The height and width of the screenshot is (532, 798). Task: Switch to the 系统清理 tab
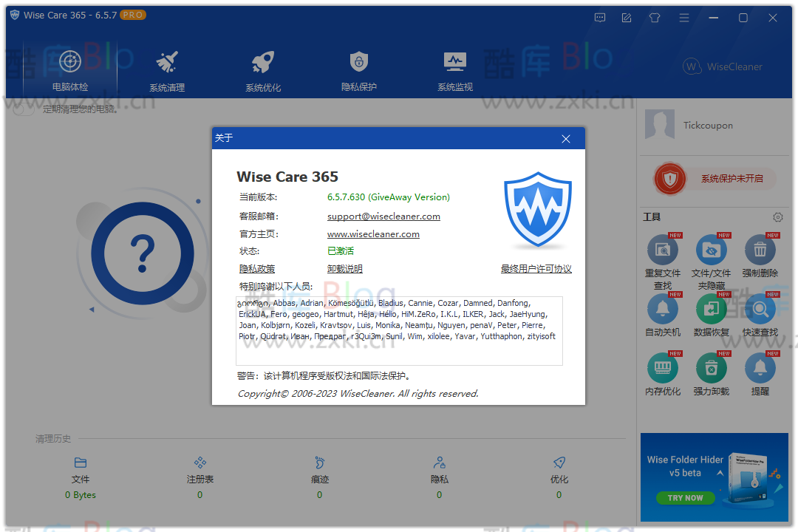166,70
